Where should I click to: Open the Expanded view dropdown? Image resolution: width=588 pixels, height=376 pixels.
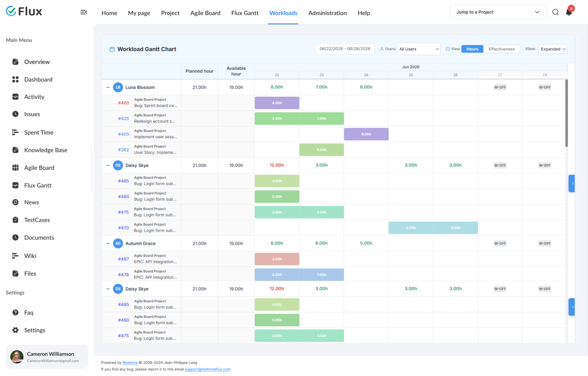tap(553, 49)
